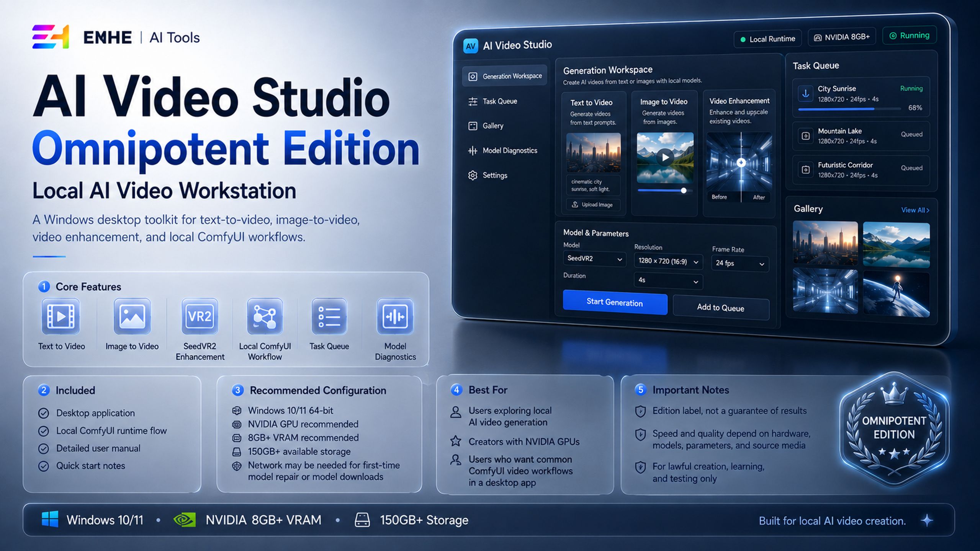Click the slider under Image to Video preview
980x551 pixels.
664,190
